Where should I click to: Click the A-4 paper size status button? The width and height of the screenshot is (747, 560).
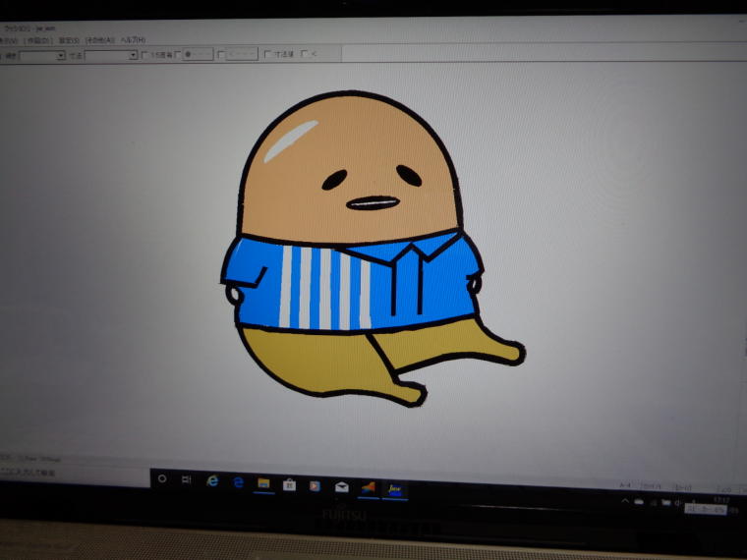625,485
